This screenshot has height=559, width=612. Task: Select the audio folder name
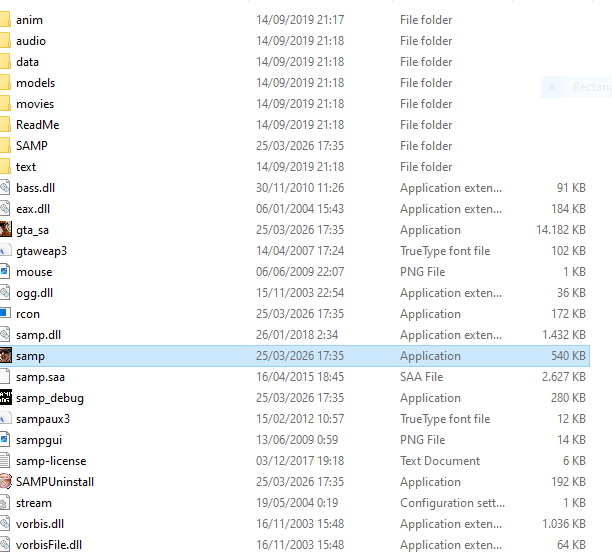[31, 41]
